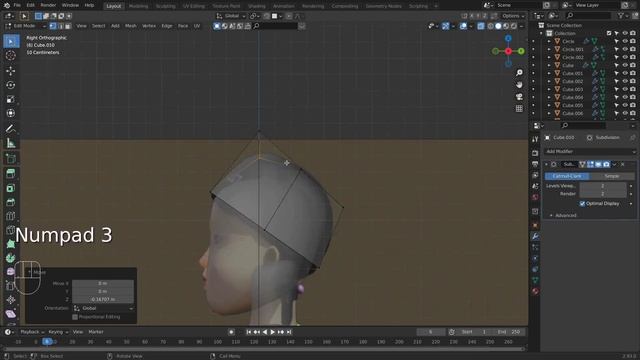640x360 pixels.
Task: Click the viewport zoom magnifier icon
Action: pyautogui.click(x=519, y=73)
